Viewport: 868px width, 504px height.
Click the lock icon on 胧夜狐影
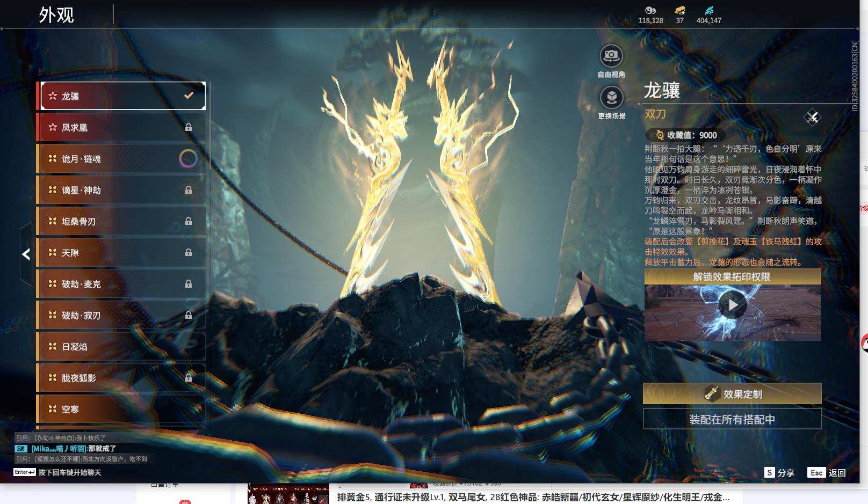(189, 378)
